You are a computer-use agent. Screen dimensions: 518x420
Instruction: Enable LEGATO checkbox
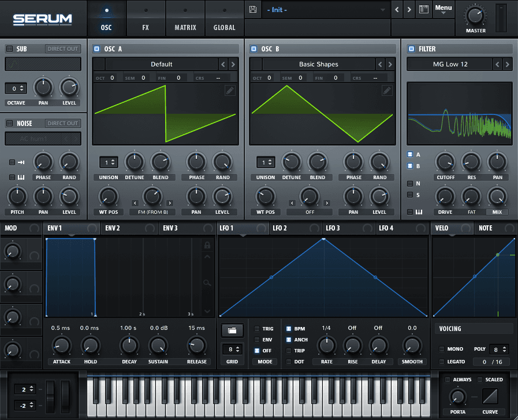[442, 362]
